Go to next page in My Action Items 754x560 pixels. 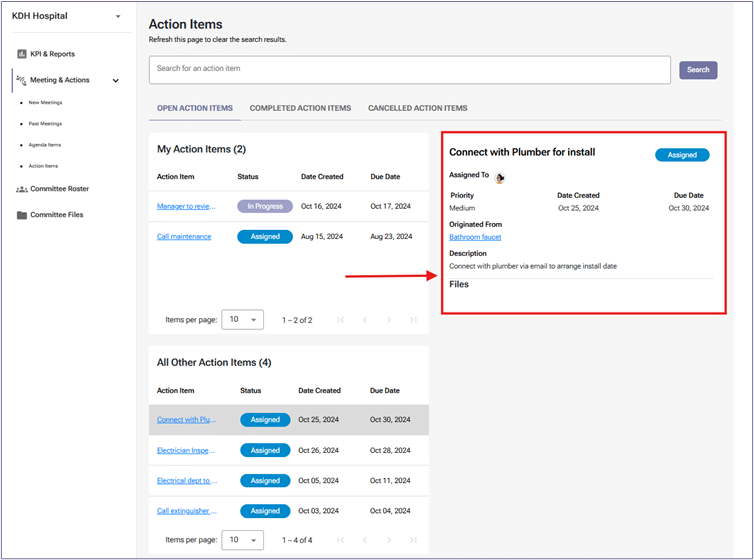coord(389,320)
